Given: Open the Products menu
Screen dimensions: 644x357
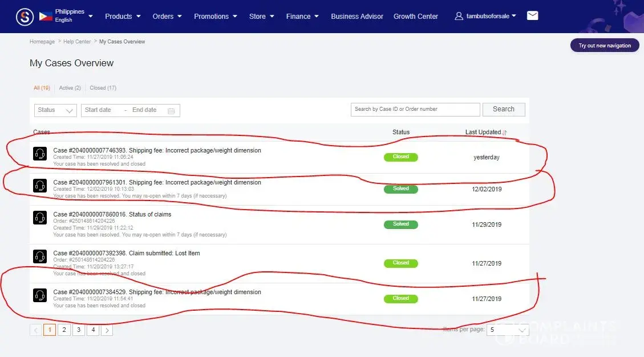Looking at the screenshot, I should (123, 17).
